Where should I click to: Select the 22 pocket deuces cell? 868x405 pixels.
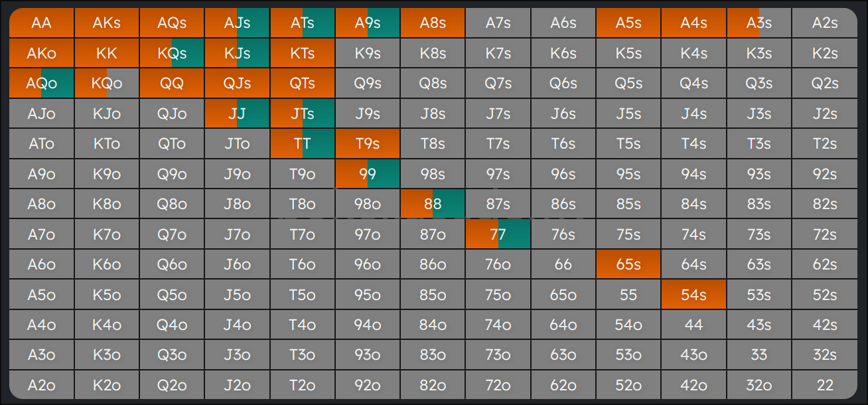pos(824,385)
